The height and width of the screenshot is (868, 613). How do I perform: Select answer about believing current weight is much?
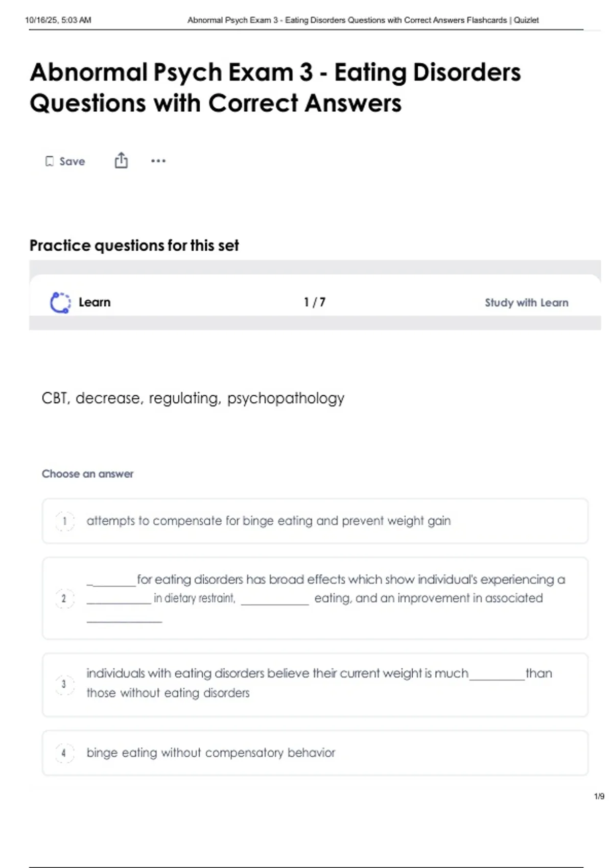click(x=319, y=683)
